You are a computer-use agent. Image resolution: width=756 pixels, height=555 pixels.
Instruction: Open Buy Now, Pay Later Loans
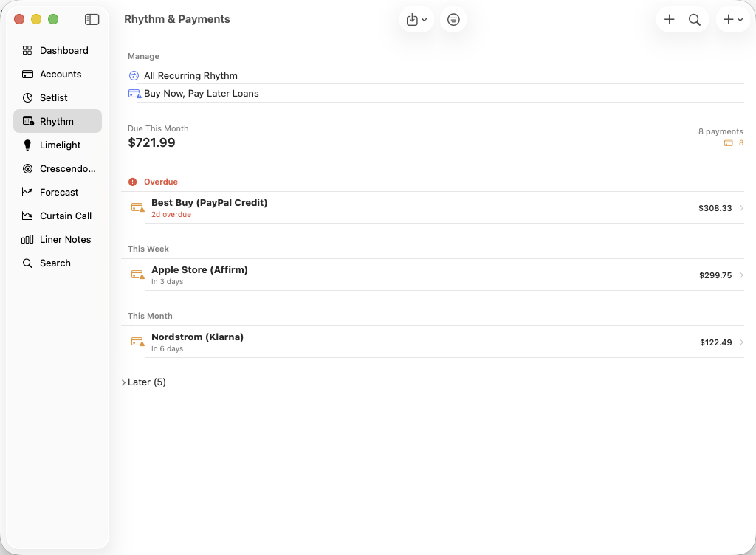tap(201, 93)
